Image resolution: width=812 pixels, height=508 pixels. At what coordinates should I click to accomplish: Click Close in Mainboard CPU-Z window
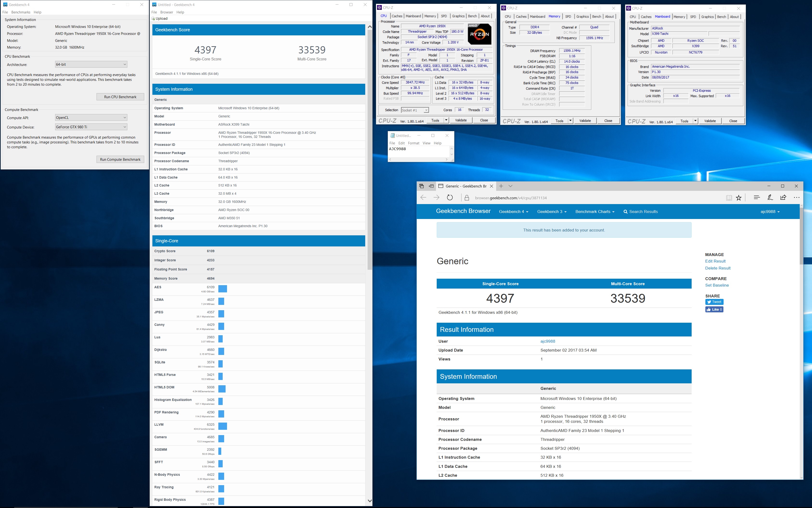coord(733,121)
